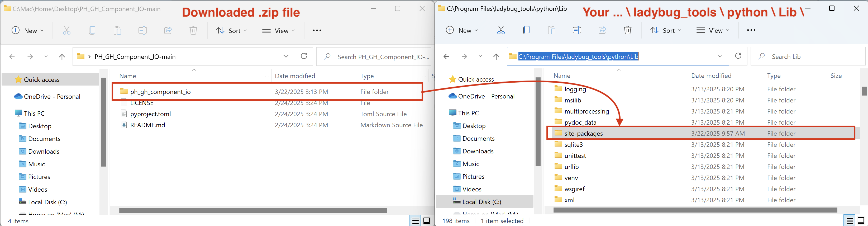Screen dimensions: 868x226
Task: Sort by Type column in right window
Action: point(774,76)
